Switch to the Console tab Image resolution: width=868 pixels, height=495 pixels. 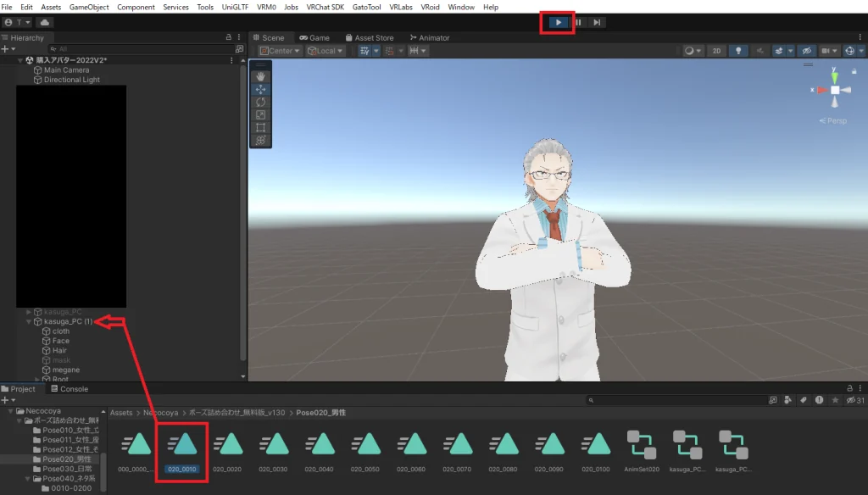coord(70,389)
